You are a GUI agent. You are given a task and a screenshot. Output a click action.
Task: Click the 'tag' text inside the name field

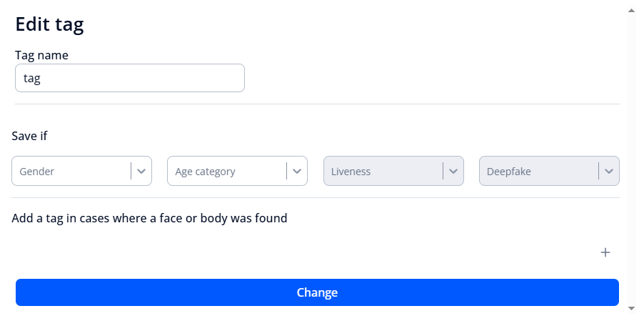32,79
